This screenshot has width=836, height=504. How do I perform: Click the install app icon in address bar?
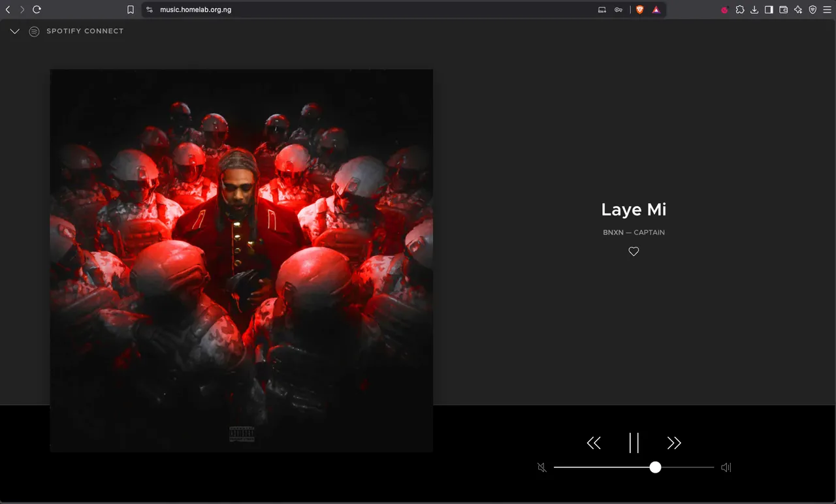(602, 10)
